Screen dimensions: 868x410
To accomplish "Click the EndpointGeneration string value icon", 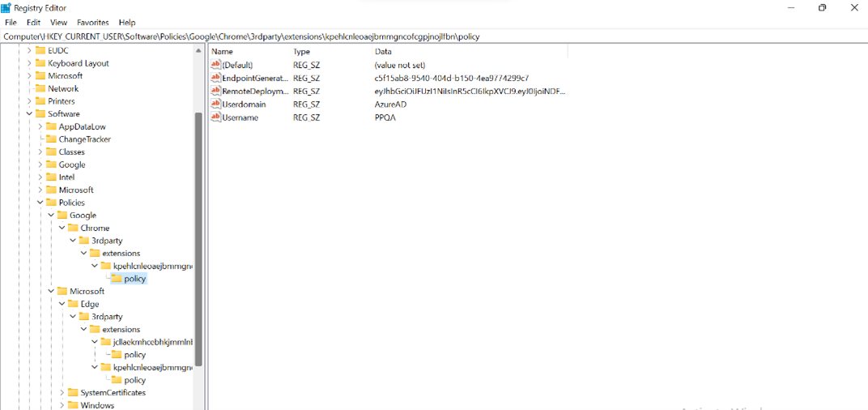I will point(215,79).
